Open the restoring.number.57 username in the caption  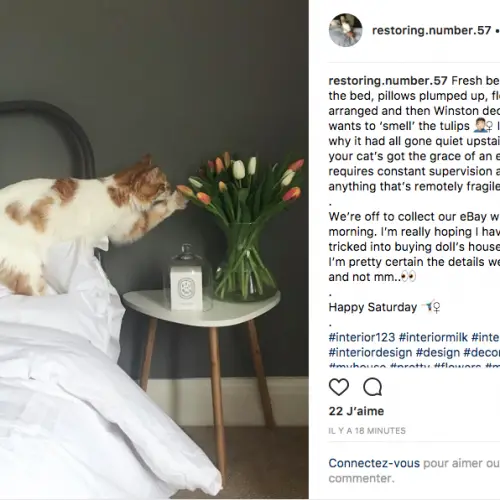point(388,80)
